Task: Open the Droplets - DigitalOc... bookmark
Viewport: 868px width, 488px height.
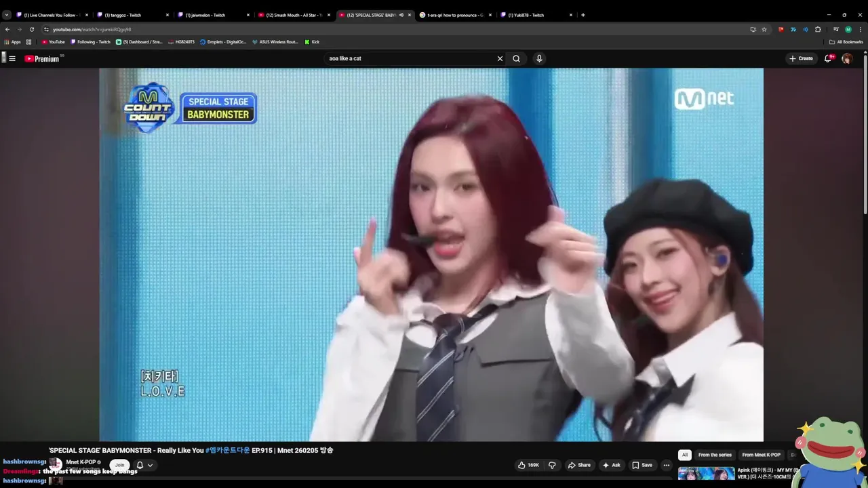Action: [223, 42]
